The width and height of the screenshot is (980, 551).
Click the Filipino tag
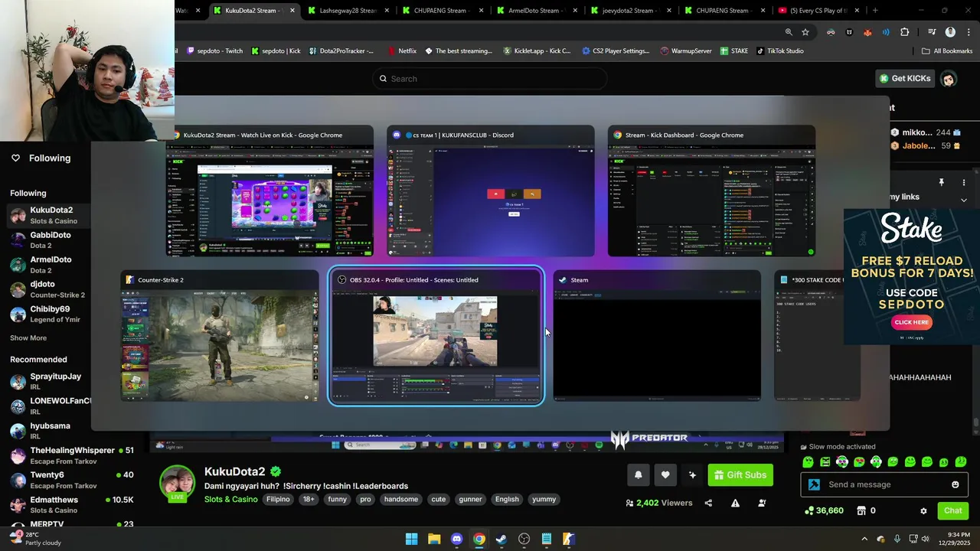278,499
